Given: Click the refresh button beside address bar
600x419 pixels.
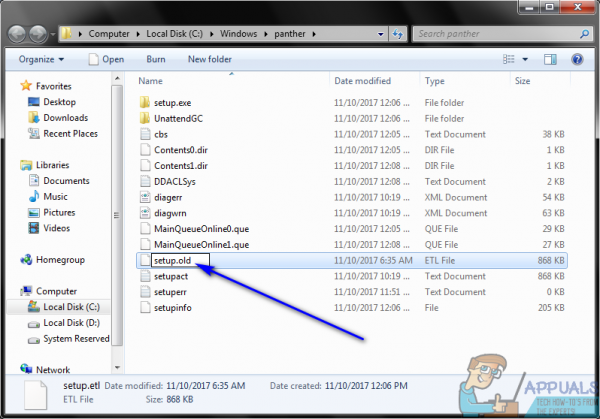Looking at the screenshot, I should [398, 34].
